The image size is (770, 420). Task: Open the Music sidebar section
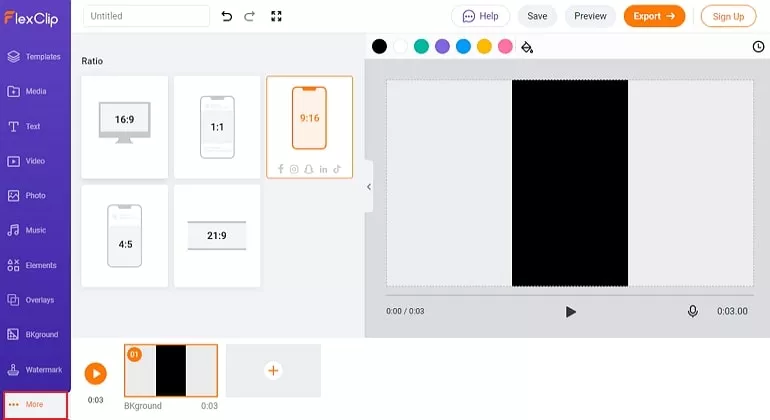click(27, 230)
